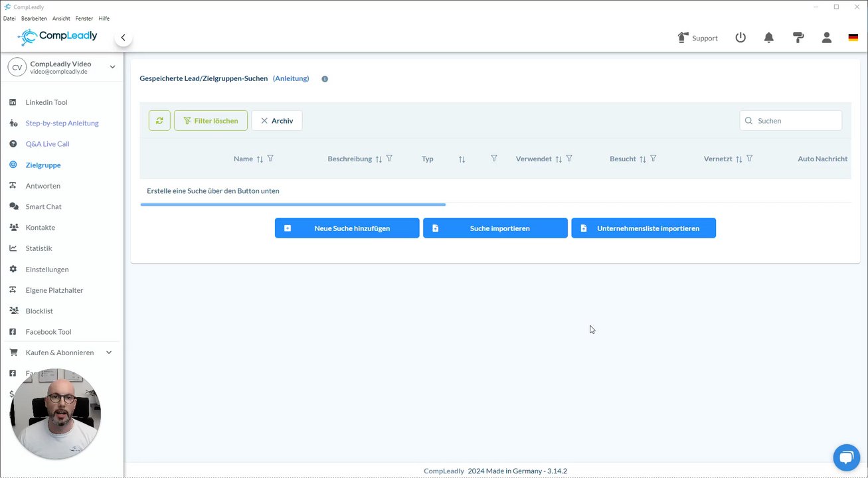This screenshot has width=868, height=478.
Task: Open the notifications bell
Action: [769, 38]
